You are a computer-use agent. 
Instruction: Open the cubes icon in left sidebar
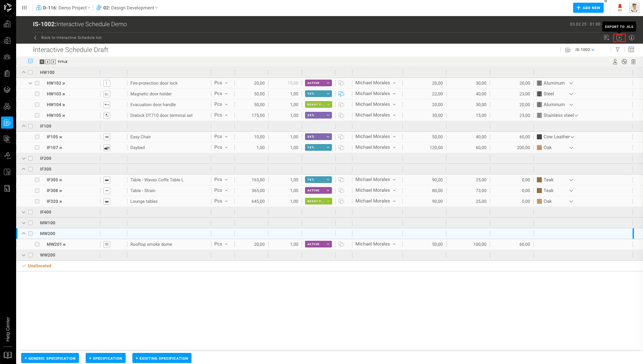[7, 106]
